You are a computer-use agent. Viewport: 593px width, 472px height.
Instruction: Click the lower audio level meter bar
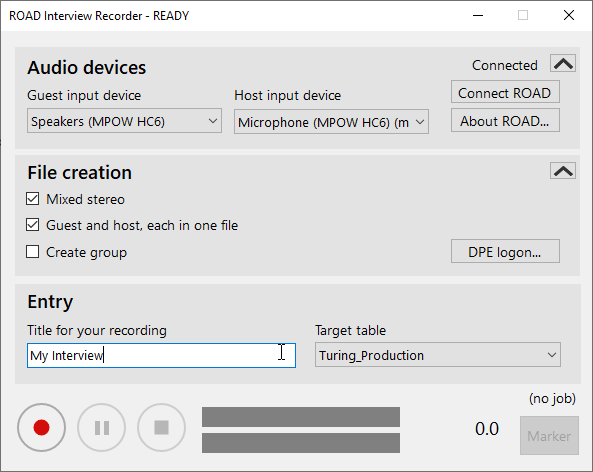click(x=301, y=443)
